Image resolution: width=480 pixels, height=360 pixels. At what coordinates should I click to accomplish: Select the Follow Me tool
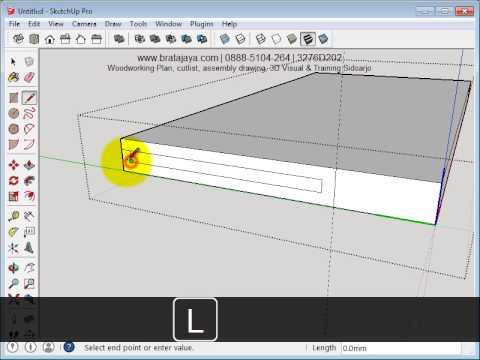click(x=29, y=181)
